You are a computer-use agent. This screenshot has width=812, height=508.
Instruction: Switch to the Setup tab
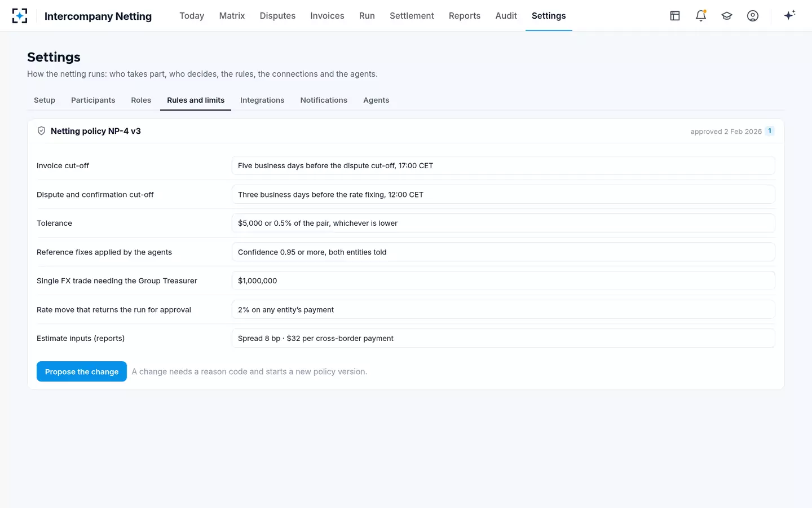45,100
